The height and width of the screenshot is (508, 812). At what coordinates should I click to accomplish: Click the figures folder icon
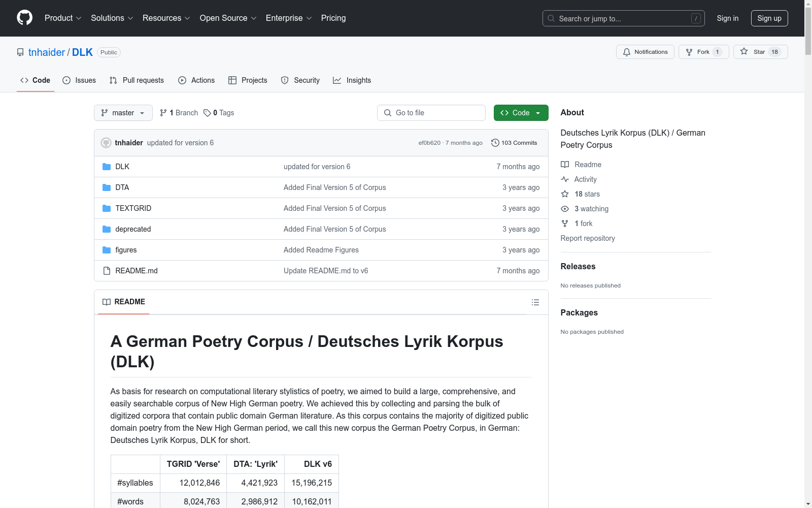107,250
